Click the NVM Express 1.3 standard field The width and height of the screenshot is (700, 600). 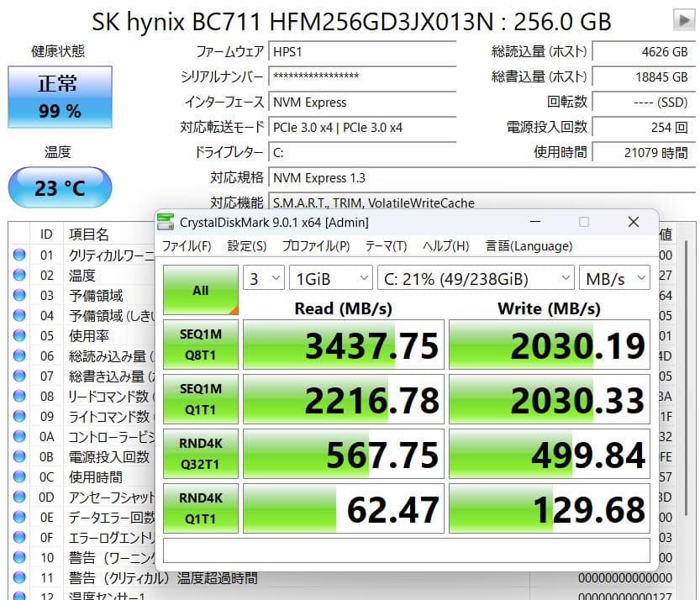pos(482,177)
